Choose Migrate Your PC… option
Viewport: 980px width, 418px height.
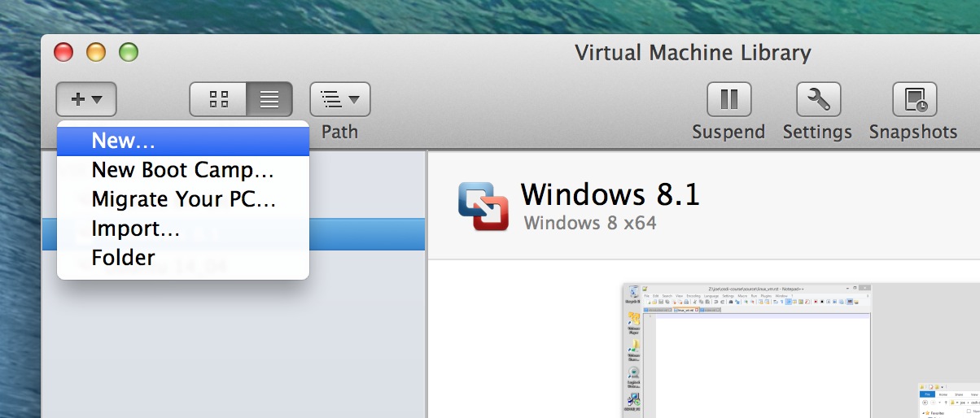pyautogui.click(x=182, y=199)
